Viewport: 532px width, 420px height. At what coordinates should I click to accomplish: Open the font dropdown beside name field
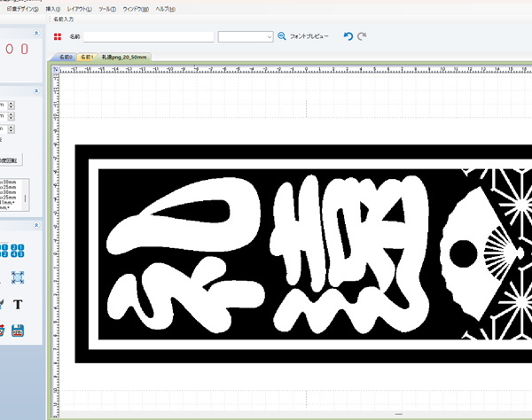pyautogui.click(x=246, y=36)
